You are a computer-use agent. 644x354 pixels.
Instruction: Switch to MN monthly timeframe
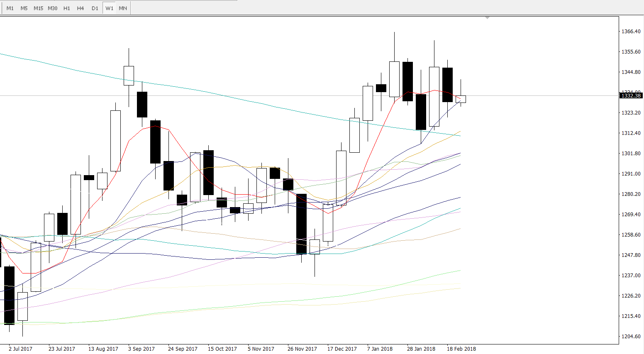[123, 8]
